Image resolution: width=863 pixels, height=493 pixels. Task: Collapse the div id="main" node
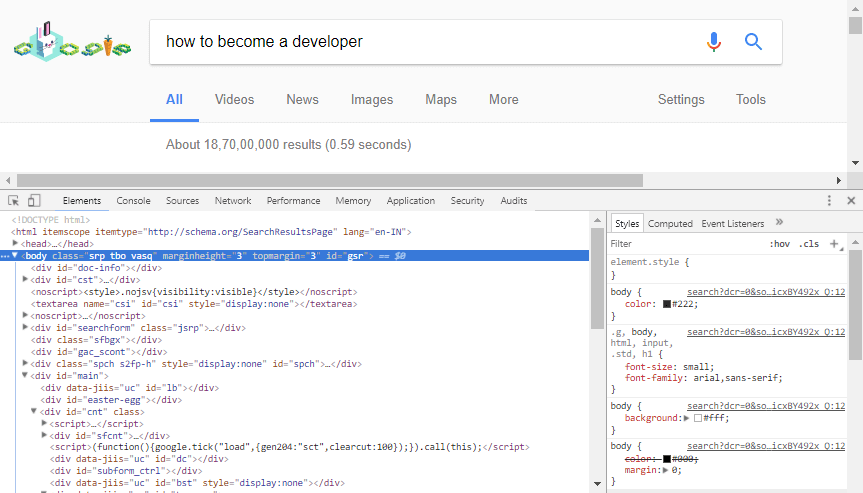point(25,375)
